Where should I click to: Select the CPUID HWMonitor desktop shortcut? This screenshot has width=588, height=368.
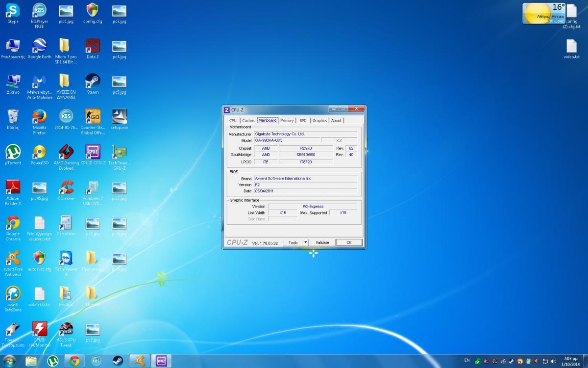39,335
